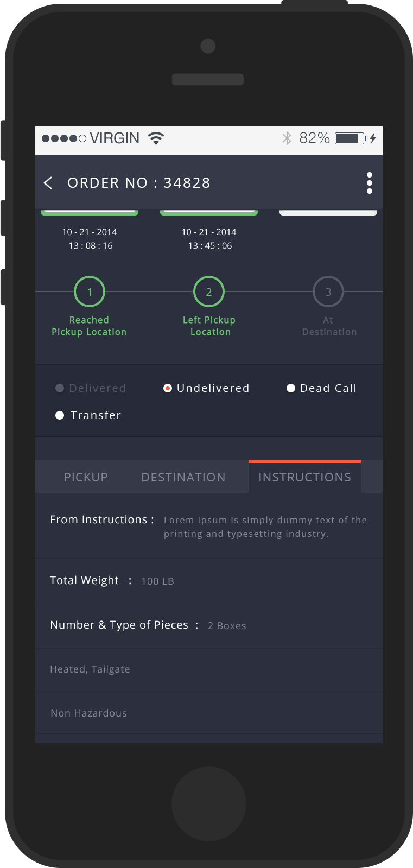Switch to the Pickup tab
Screen dimensions: 413x868
tap(86, 477)
